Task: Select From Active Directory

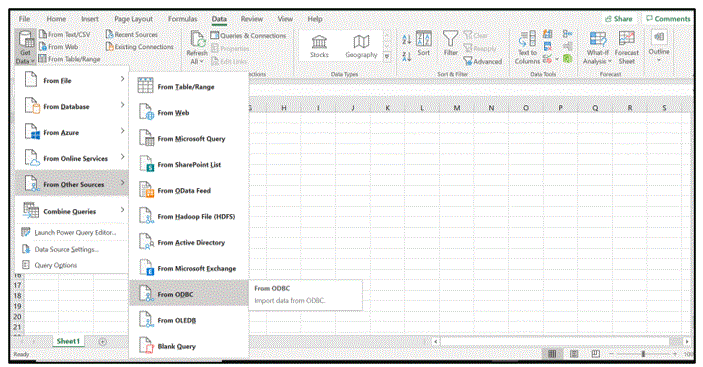Action: point(189,242)
